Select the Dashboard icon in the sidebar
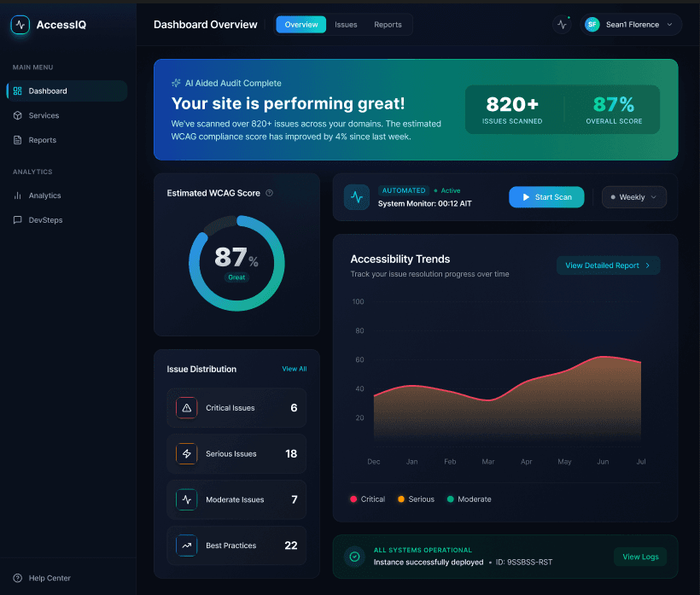Screen dimensions: 700x595 tap(18, 90)
